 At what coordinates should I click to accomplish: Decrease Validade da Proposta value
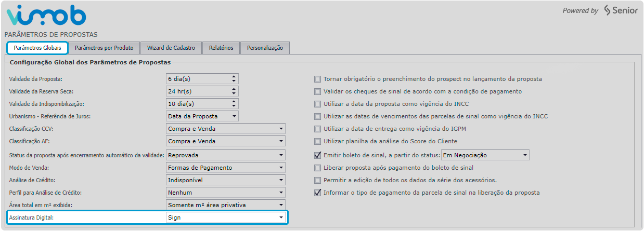tap(234, 81)
